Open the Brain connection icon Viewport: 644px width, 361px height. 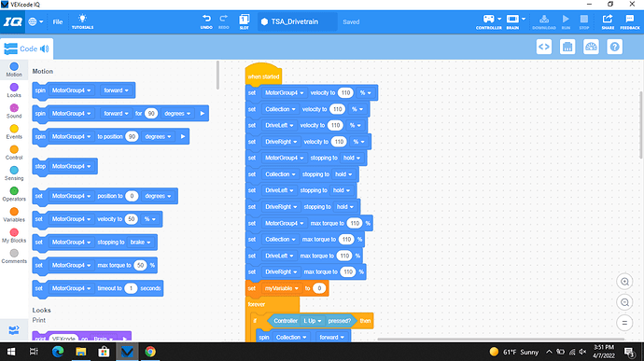(x=513, y=21)
